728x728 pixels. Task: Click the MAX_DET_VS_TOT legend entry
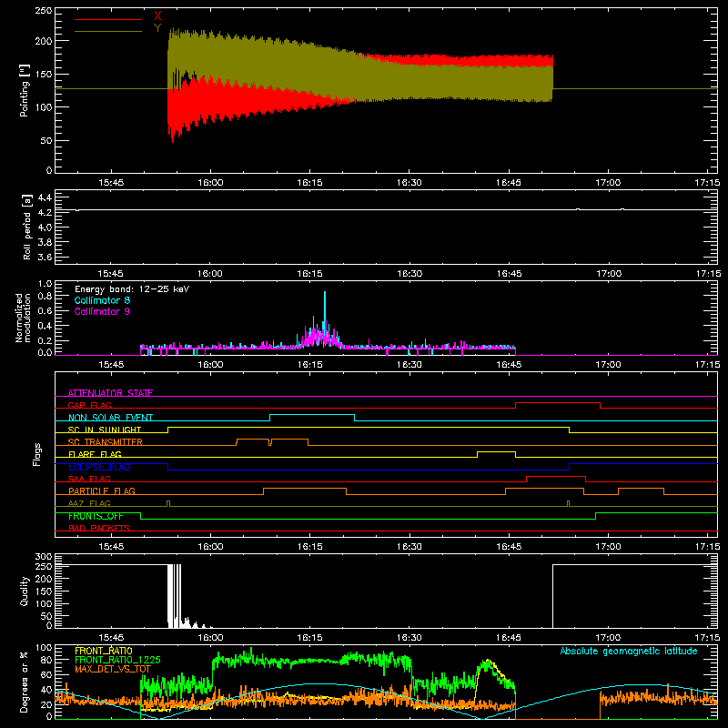pyautogui.click(x=113, y=669)
